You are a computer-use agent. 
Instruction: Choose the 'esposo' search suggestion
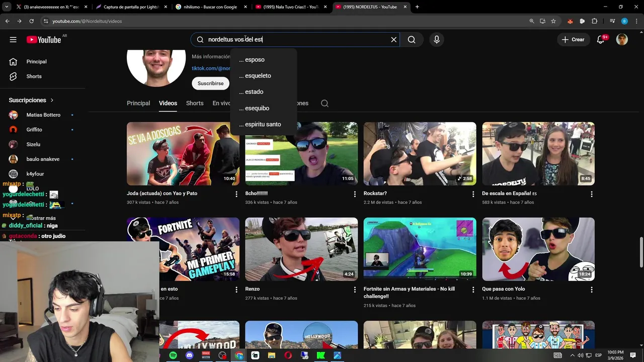click(264, 59)
